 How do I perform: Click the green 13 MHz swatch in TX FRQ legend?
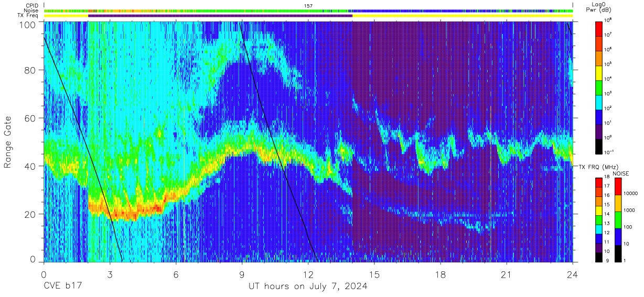coord(599,219)
